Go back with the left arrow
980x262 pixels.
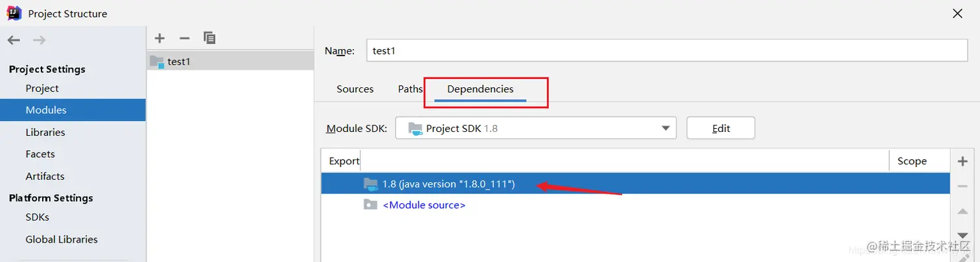pos(14,40)
